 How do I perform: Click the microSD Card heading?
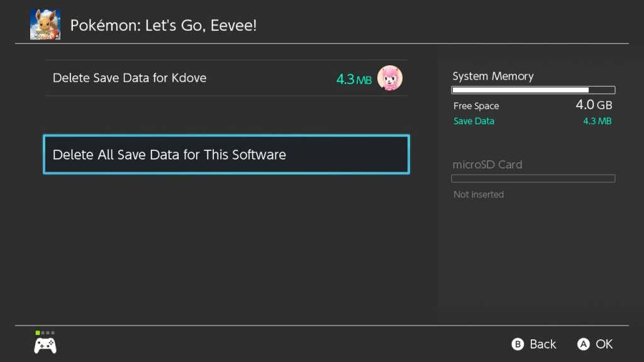pos(487,165)
